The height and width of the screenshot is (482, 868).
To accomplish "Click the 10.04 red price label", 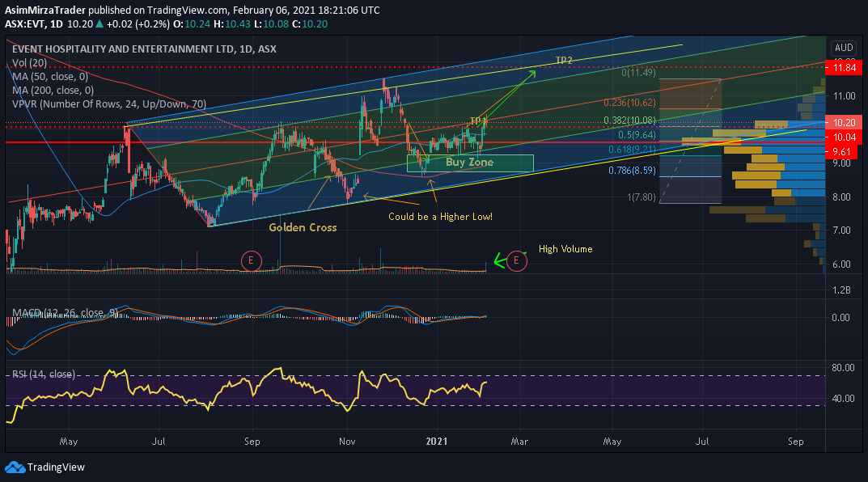I will (x=845, y=137).
